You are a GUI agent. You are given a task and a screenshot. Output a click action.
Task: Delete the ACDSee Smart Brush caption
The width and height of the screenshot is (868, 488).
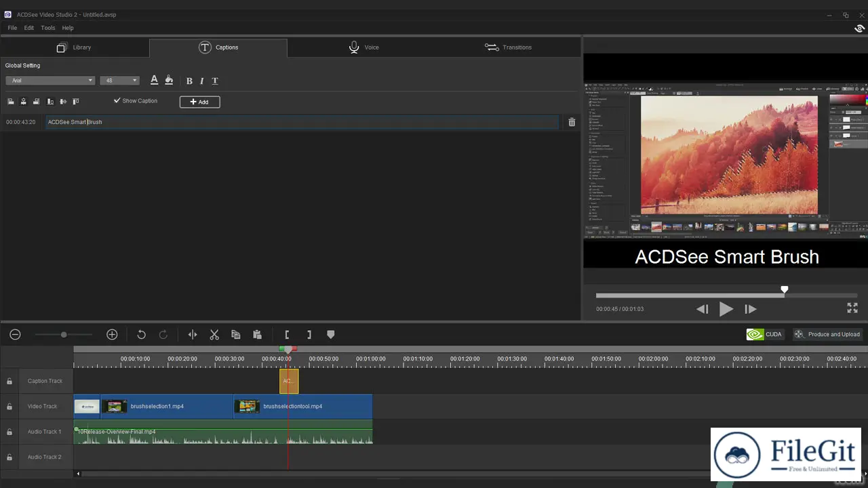coord(572,122)
